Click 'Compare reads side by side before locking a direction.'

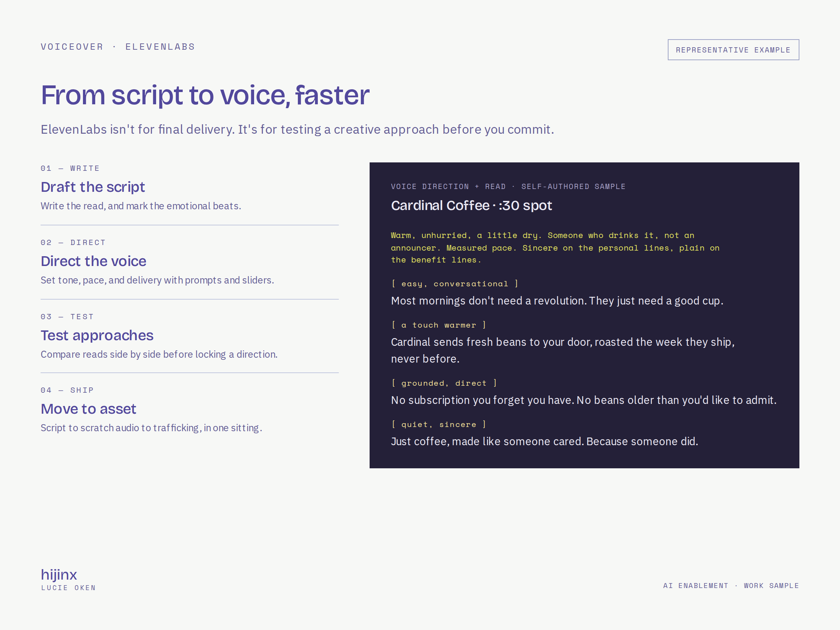[x=159, y=354]
